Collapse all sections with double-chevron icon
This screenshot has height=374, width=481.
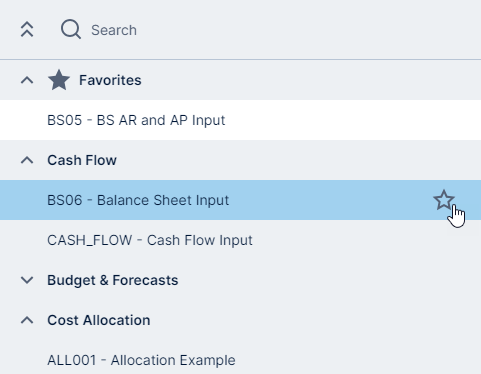(x=27, y=30)
